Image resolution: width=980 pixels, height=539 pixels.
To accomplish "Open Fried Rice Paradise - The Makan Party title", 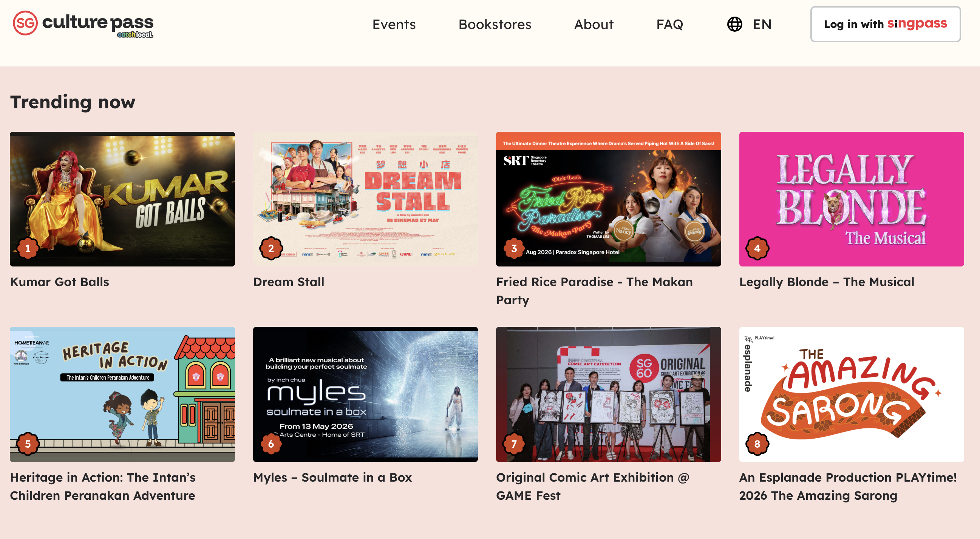I will (x=594, y=291).
